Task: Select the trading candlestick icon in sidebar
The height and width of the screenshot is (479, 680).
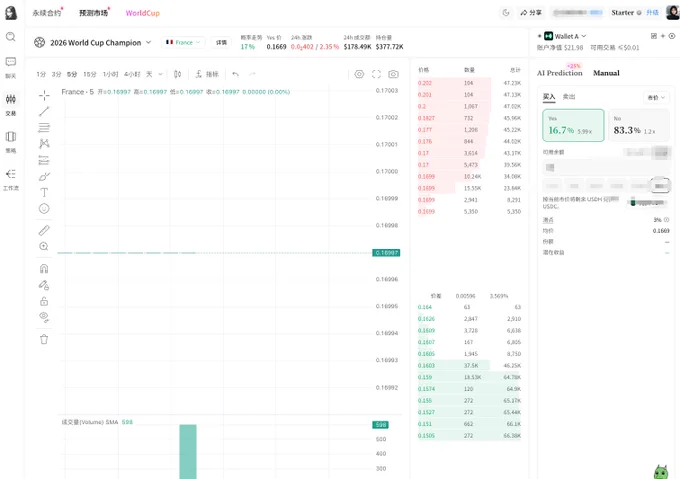Action: tap(10, 99)
